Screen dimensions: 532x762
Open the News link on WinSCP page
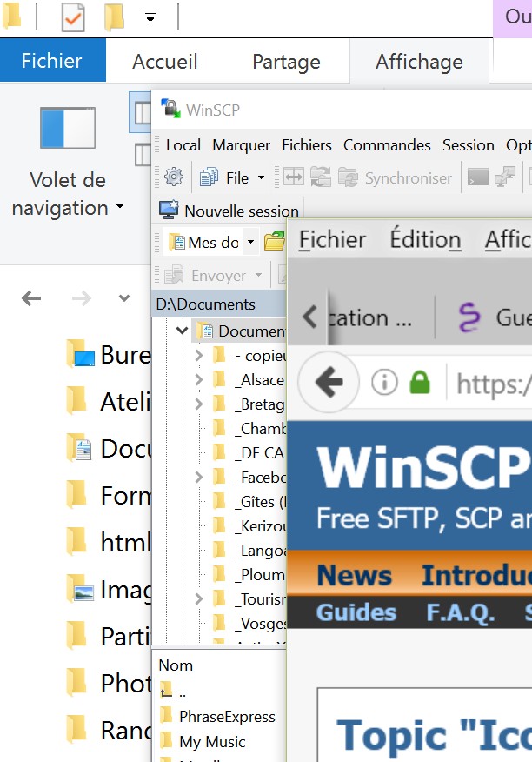pyautogui.click(x=354, y=575)
